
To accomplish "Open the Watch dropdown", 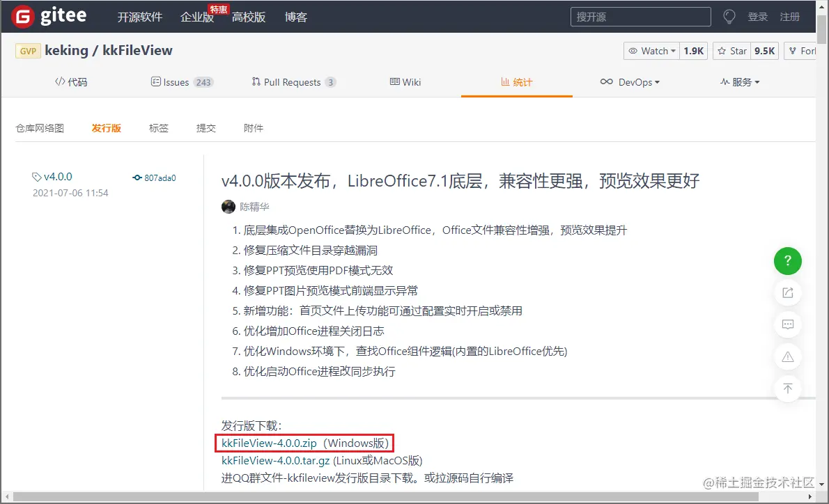I will [651, 51].
